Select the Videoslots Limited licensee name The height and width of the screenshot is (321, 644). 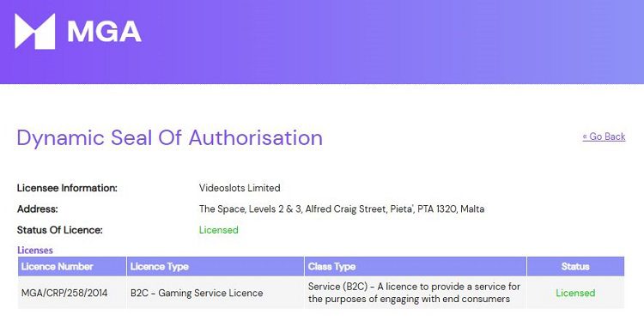(x=240, y=189)
